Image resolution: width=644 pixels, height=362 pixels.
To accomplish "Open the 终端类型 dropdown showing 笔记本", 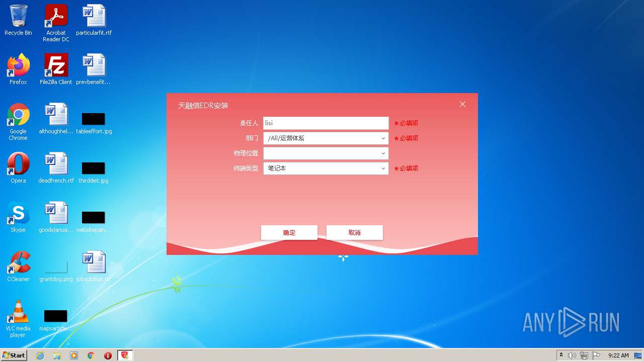I will click(326, 168).
